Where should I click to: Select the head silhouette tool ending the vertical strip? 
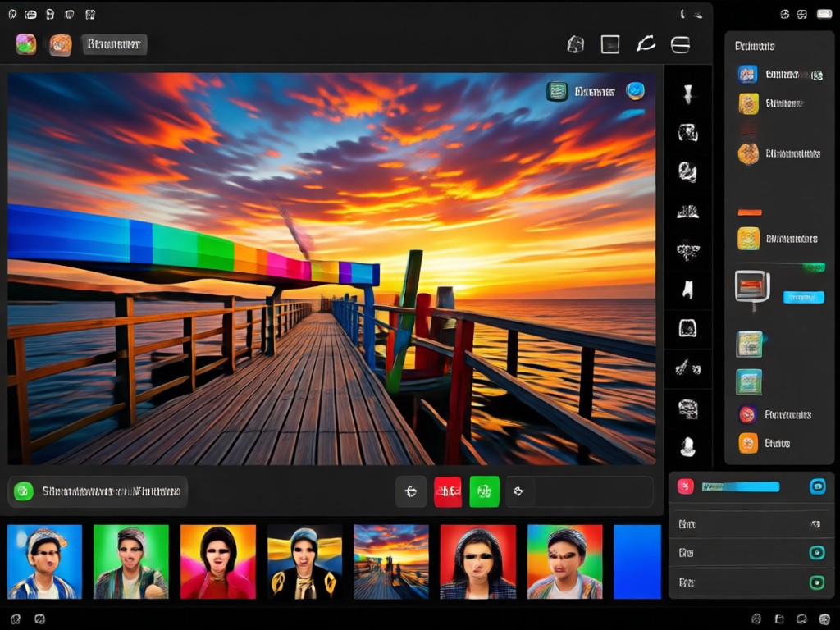(x=688, y=446)
